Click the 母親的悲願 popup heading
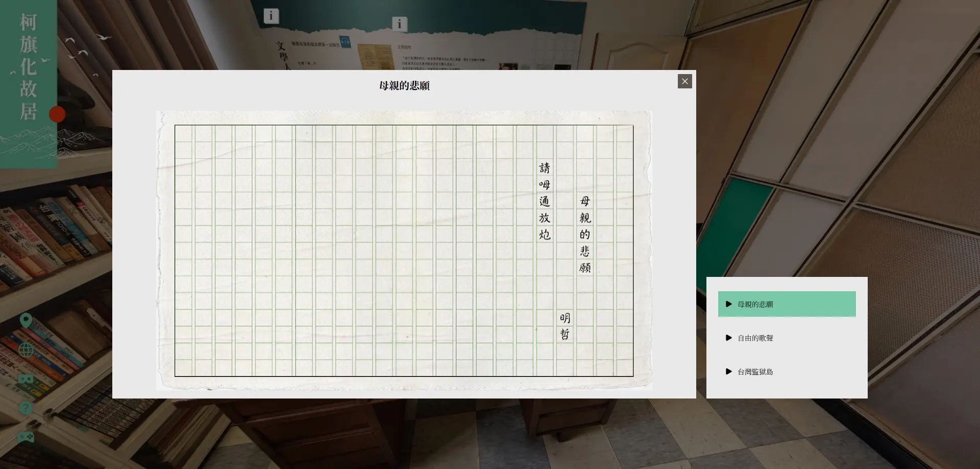The image size is (980, 469). click(x=404, y=86)
